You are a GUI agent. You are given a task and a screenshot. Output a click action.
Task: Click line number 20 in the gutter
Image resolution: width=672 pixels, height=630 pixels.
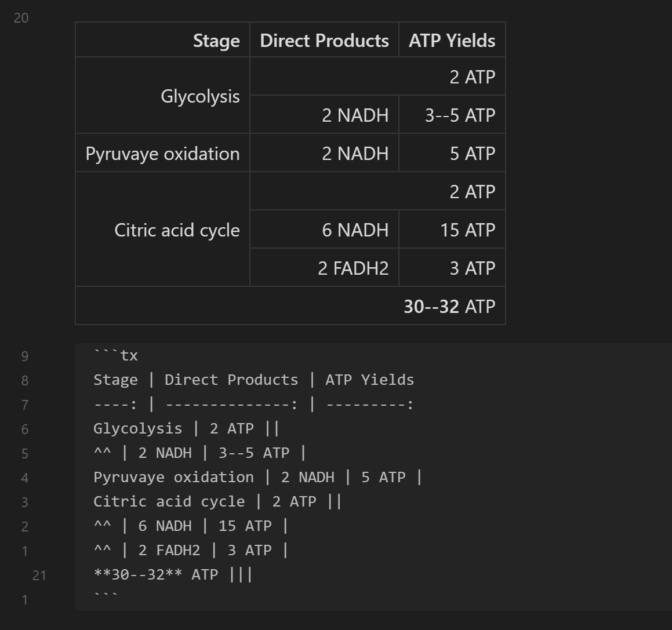click(21, 18)
